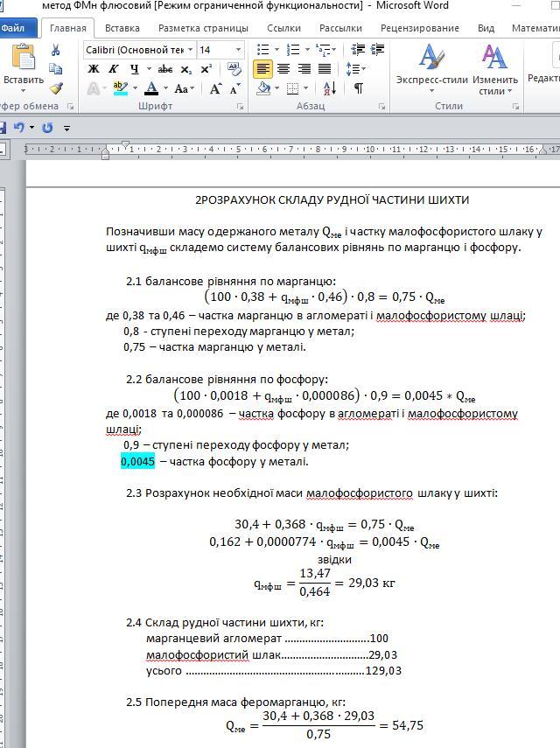Click the Paste (Вставить) clipboard icon

[23, 57]
